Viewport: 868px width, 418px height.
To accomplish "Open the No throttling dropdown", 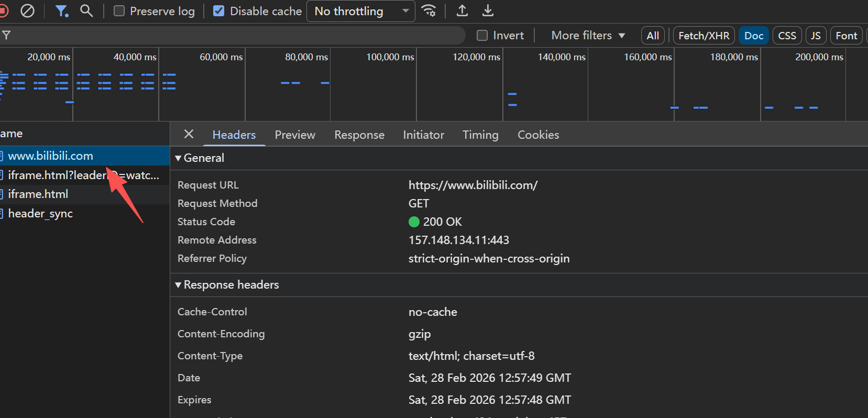I will click(361, 11).
